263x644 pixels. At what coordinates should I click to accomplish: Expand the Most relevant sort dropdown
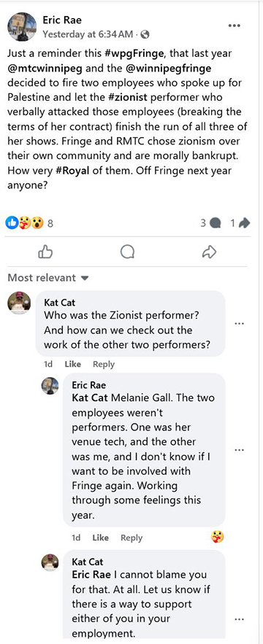pos(48,278)
